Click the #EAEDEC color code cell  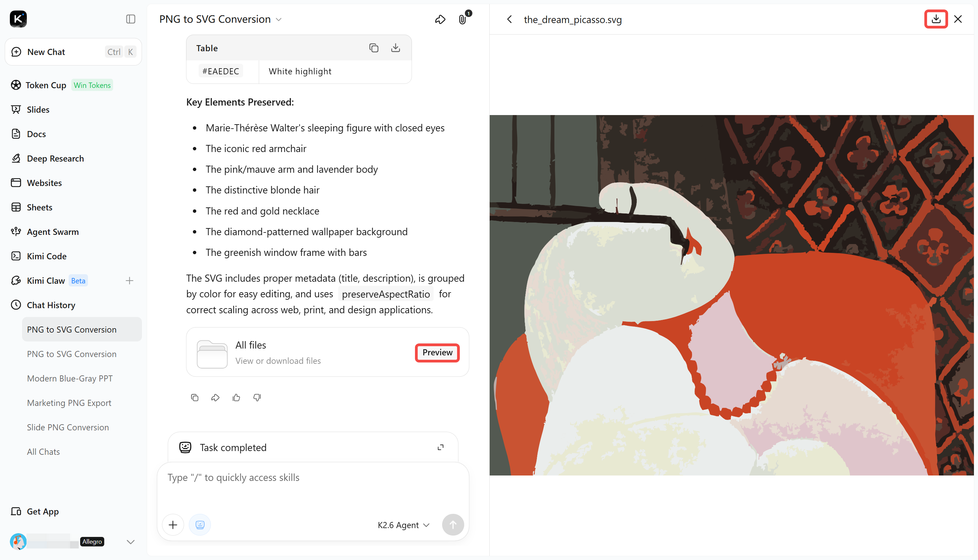click(x=221, y=71)
